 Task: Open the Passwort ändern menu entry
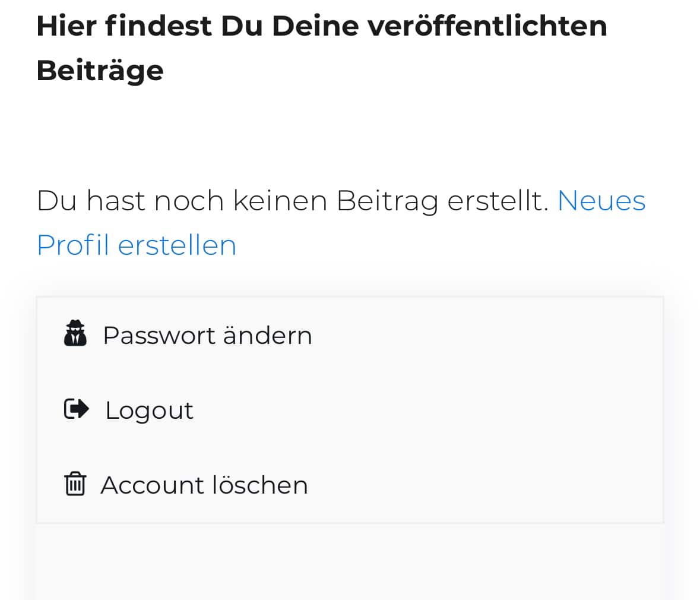coord(207,335)
